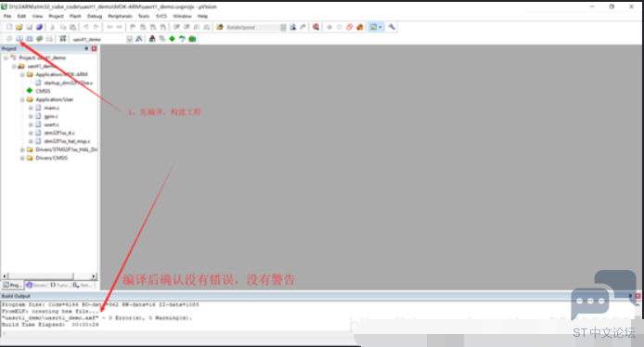
Task: Switch to the Functions tab
Action: 60,285
